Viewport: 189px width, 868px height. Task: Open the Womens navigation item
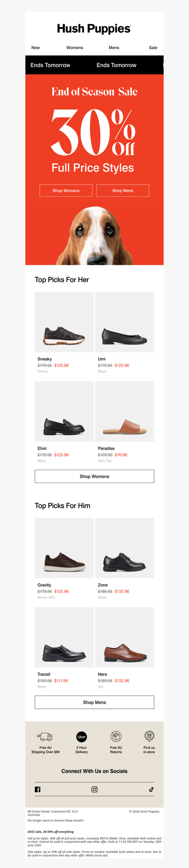point(75,48)
